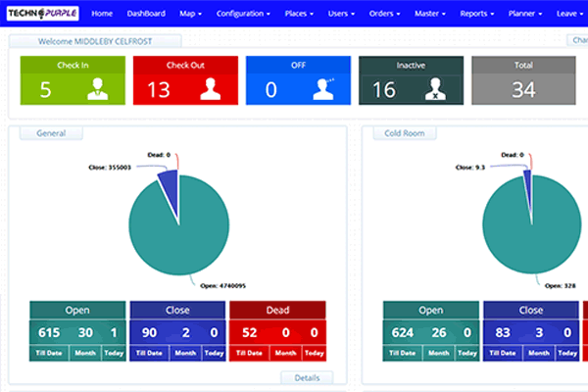Click the Total 34 card
588x392 pixels.
[x=523, y=80]
